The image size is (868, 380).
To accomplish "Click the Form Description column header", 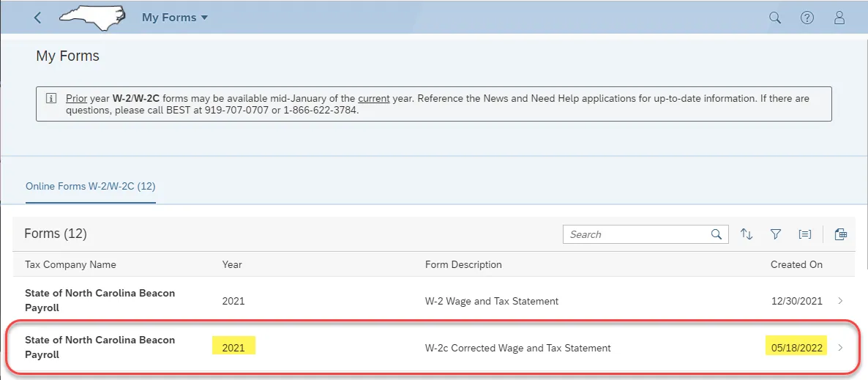I will (x=463, y=265).
